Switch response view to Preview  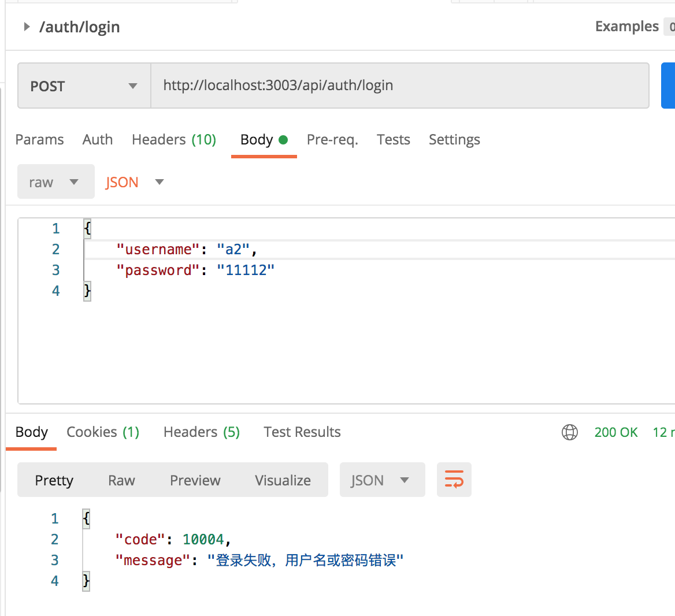point(195,480)
